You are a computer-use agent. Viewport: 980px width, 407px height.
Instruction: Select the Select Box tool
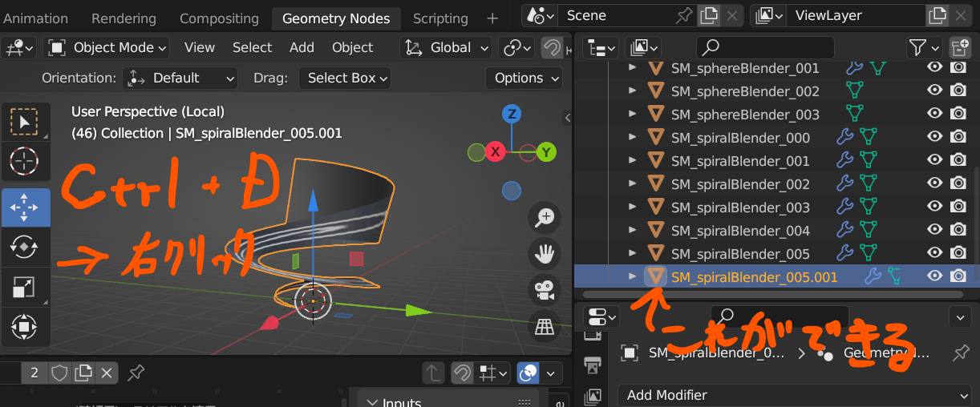pyautogui.click(x=24, y=122)
